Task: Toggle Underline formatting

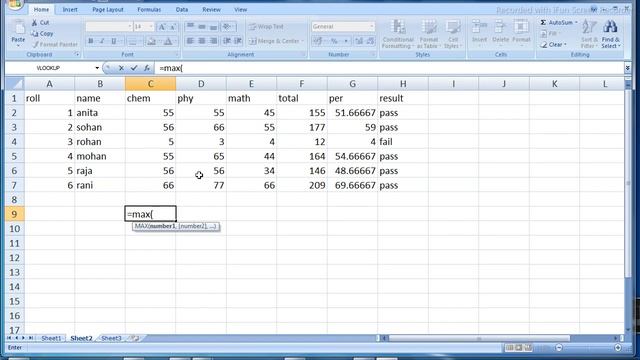Action: point(114,41)
